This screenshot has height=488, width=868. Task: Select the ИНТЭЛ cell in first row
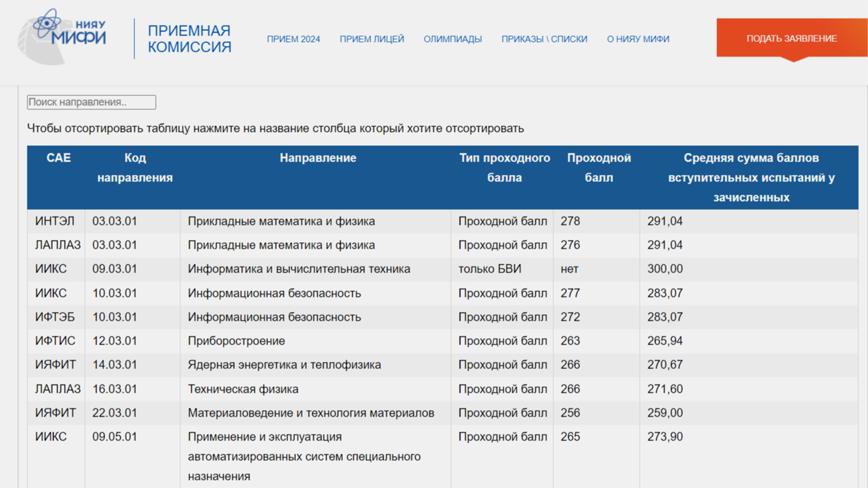55,221
